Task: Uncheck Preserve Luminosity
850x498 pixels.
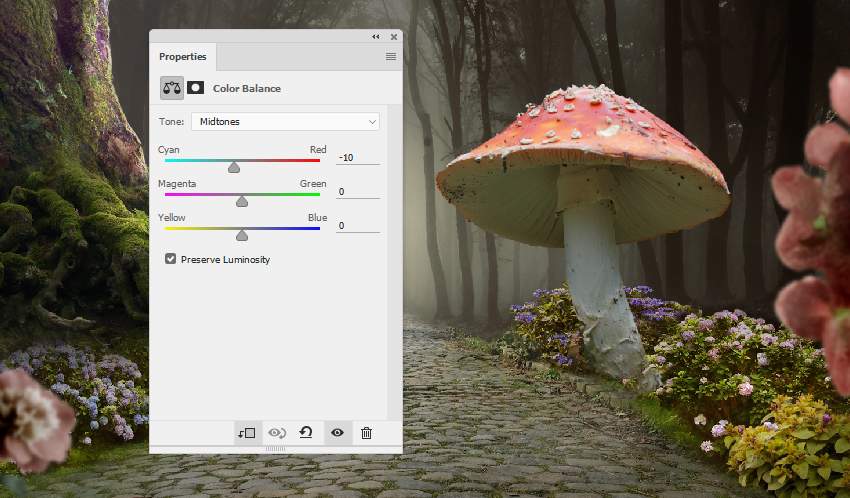Action: (x=170, y=259)
